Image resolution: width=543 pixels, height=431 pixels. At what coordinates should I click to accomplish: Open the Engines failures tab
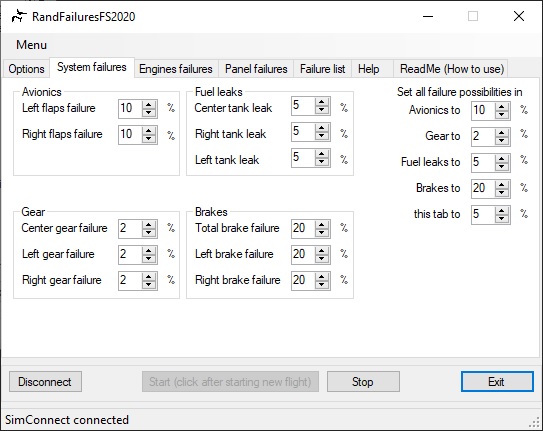[176, 69]
